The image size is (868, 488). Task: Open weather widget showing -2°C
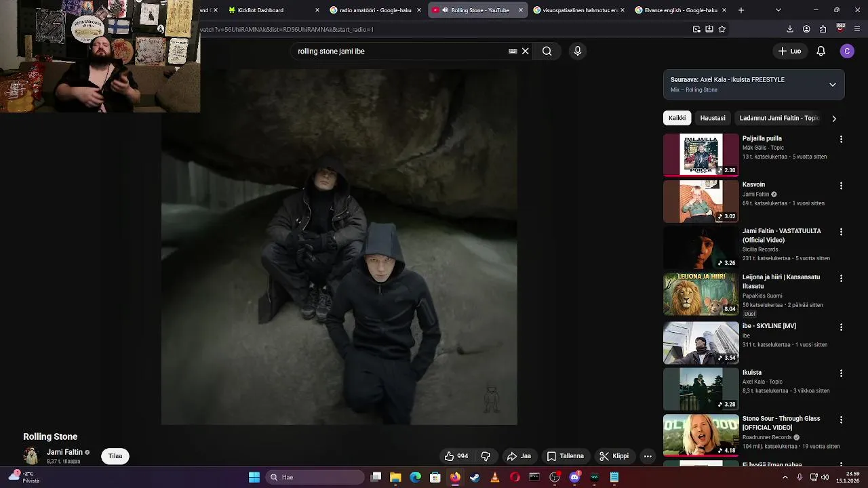coord(24,477)
